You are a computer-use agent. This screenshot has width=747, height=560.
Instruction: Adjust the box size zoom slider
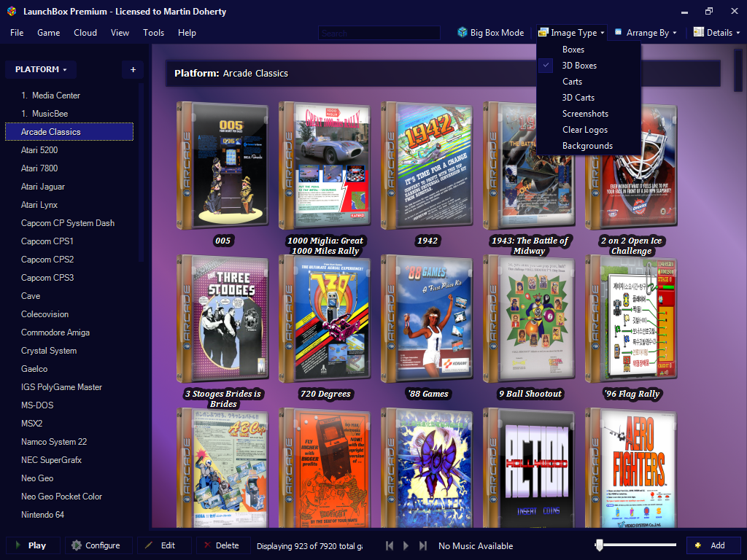pyautogui.click(x=599, y=545)
